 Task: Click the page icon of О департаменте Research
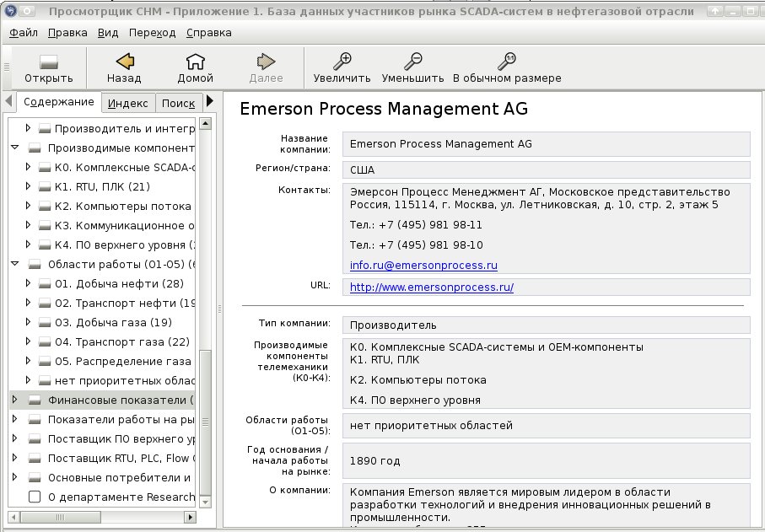(34, 497)
